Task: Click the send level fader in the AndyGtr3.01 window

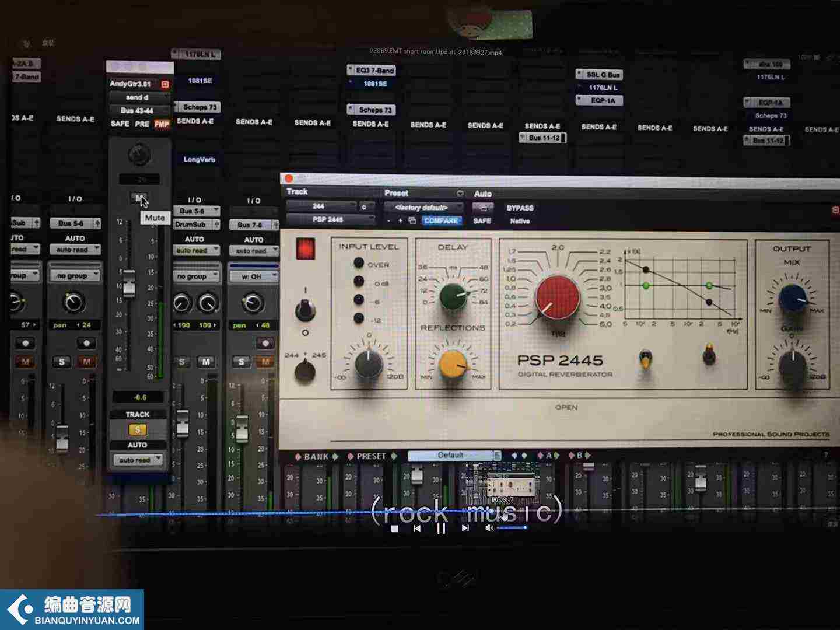Action: click(x=128, y=283)
